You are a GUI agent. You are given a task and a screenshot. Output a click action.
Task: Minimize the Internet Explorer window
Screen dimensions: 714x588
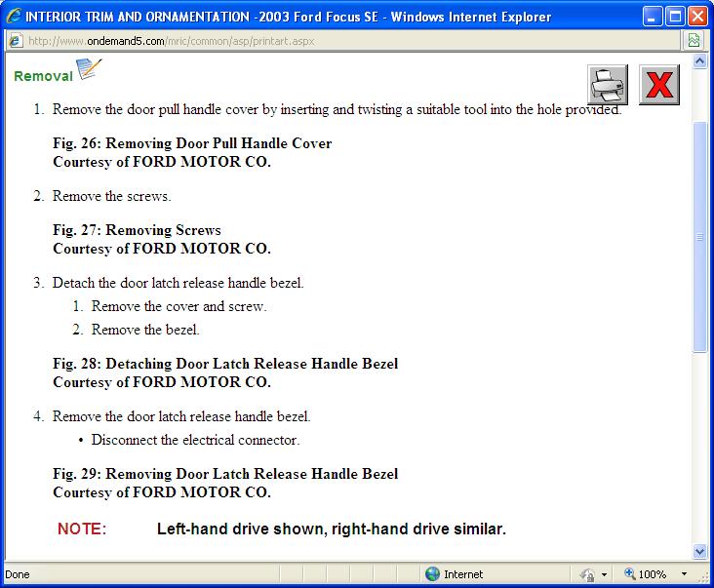[x=653, y=17]
